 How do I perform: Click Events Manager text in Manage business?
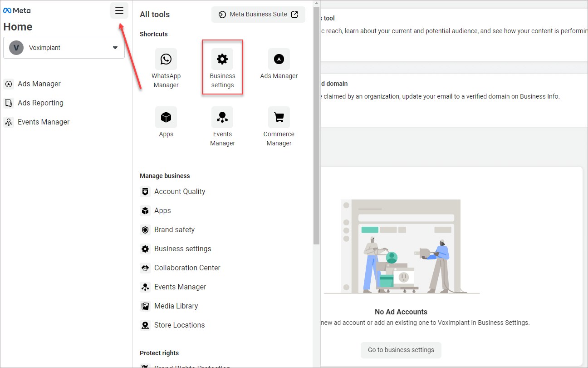pyautogui.click(x=180, y=287)
